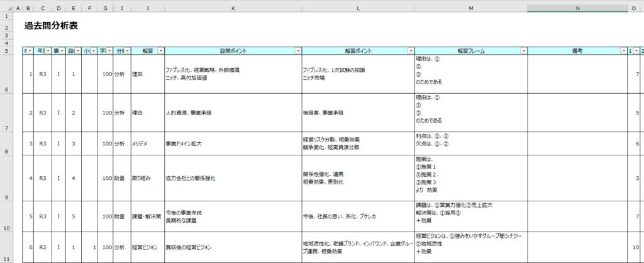Click the 設問ポイント header cell text
644x263 pixels.
pos(233,51)
